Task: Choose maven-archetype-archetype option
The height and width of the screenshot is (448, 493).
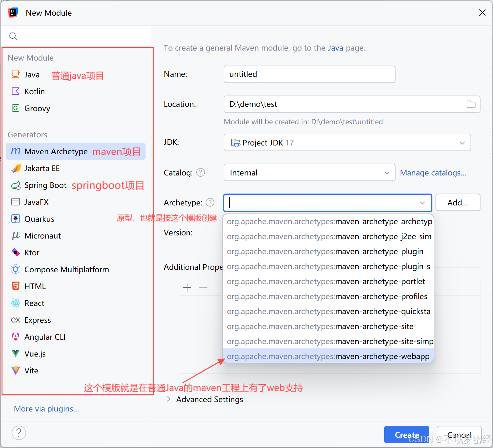Action: [x=328, y=222]
